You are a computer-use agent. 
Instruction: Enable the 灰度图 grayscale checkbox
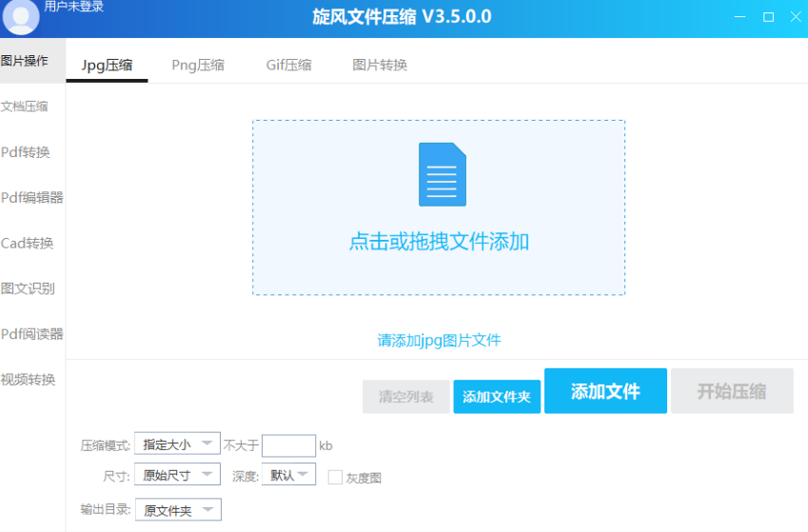pyautogui.click(x=335, y=478)
